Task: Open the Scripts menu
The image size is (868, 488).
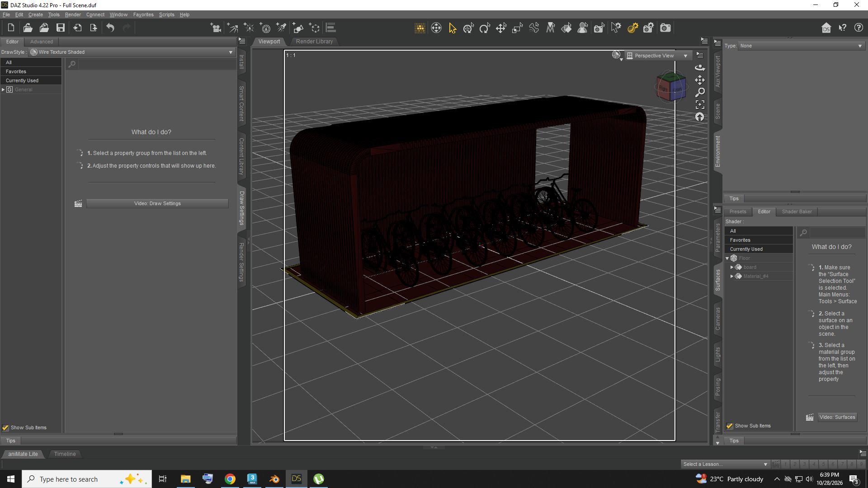Action: point(166,14)
